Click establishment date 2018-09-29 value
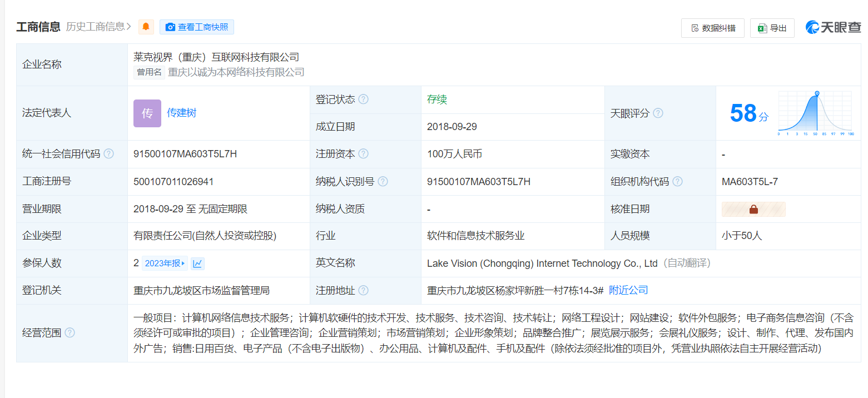The width and height of the screenshot is (868, 398). pyautogui.click(x=452, y=127)
